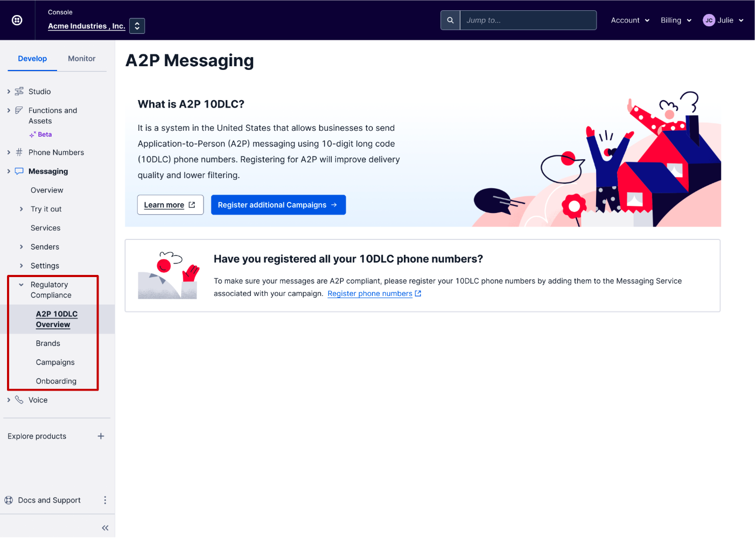This screenshot has width=756, height=538.
Task: Open the Julie user menu chevron
Action: click(741, 20)
